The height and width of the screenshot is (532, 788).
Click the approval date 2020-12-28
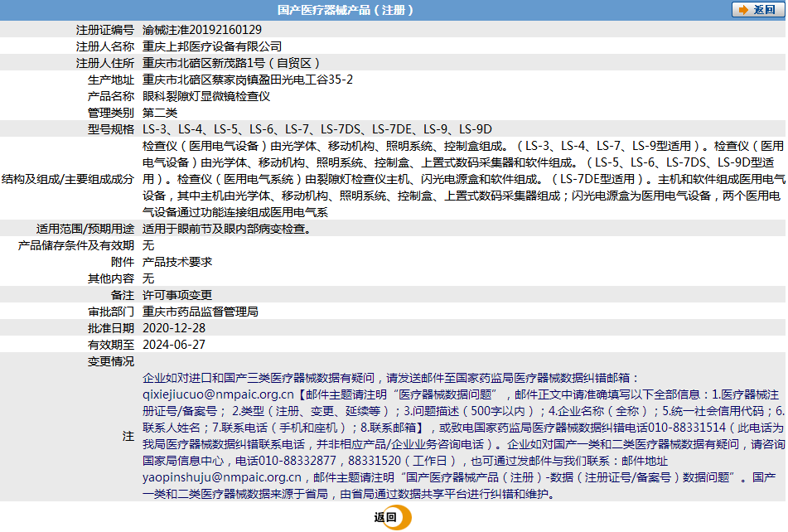pyautogui.click(x=174, y=328)
